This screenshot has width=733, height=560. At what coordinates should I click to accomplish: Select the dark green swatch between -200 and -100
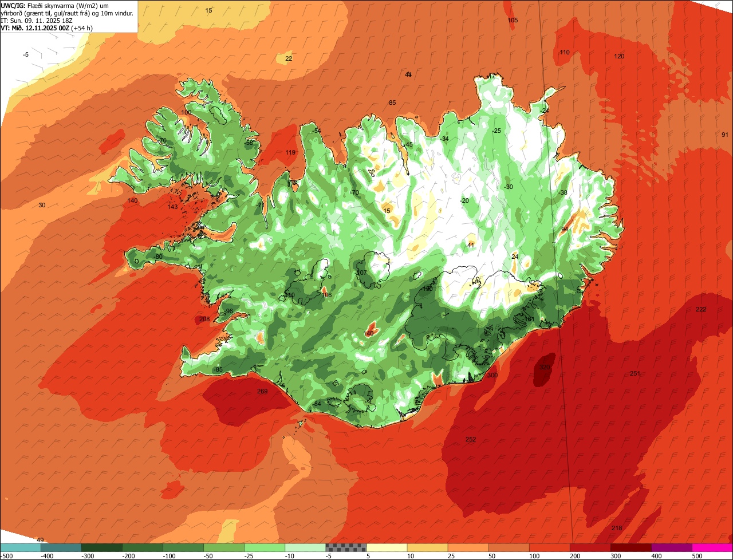click(143, 547)
